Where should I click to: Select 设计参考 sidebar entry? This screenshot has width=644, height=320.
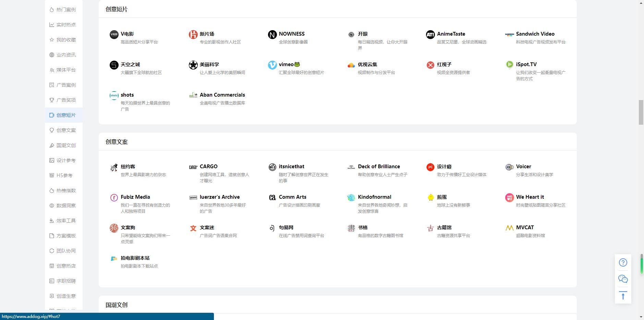click(x=63, y=160)
